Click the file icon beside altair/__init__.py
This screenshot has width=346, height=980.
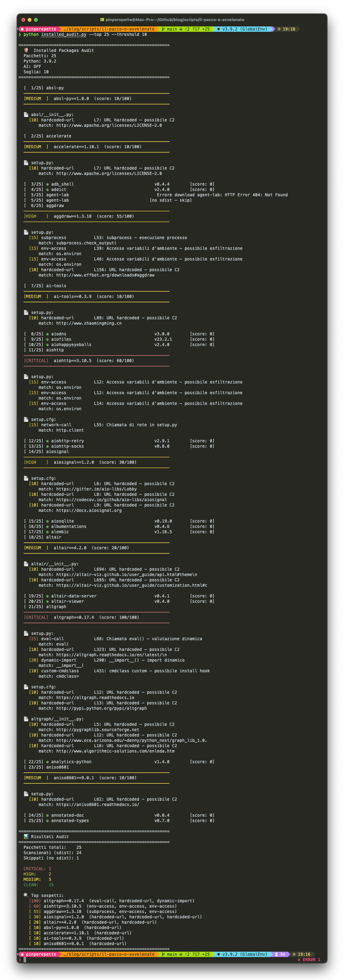pos(26,564)
